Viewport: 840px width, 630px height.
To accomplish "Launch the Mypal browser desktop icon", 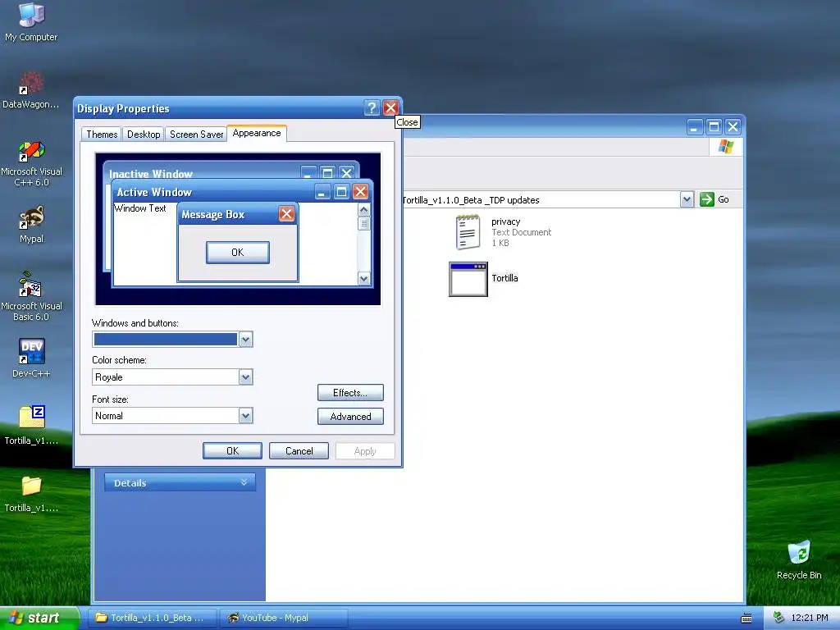I will tap(31, 224).
